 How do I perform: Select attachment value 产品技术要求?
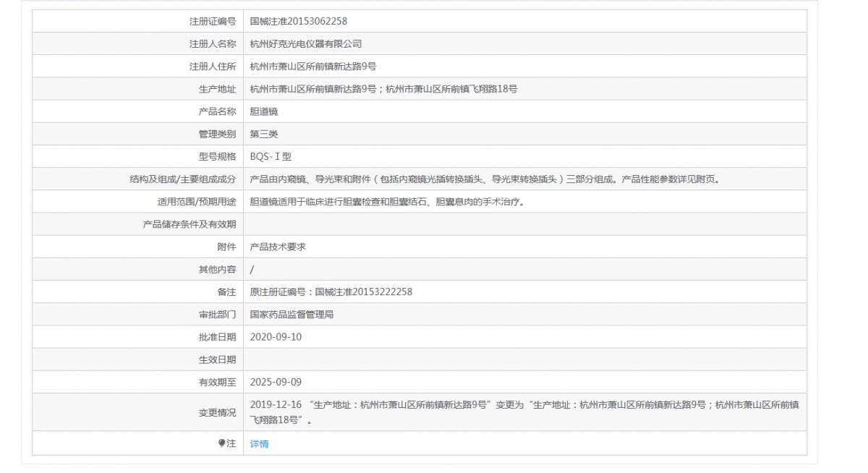coord(278,247)
